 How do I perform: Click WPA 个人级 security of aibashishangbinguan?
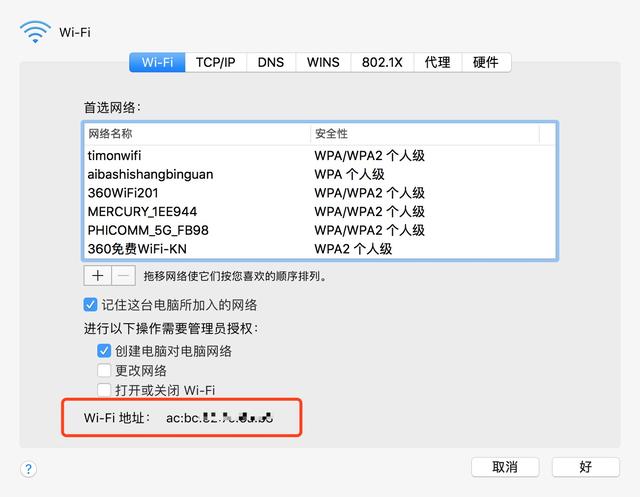point(349,174)
